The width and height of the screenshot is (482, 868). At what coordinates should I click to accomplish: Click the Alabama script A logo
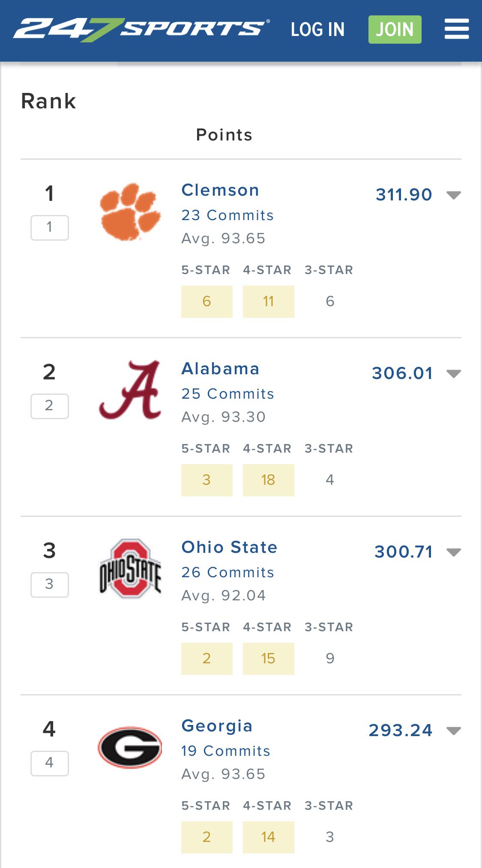click(x=130, y=390)
